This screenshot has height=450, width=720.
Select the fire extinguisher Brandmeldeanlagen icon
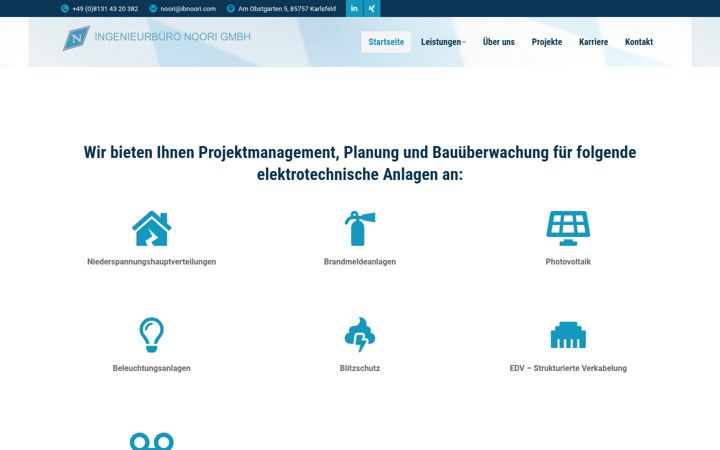tap(360, 228)
